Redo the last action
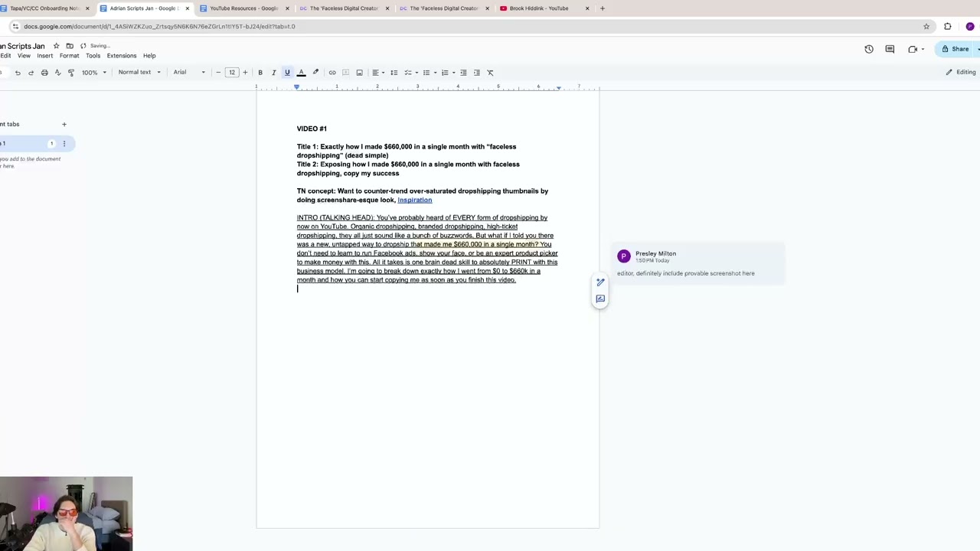The image size is (980, 551). (x=31, y=73)
